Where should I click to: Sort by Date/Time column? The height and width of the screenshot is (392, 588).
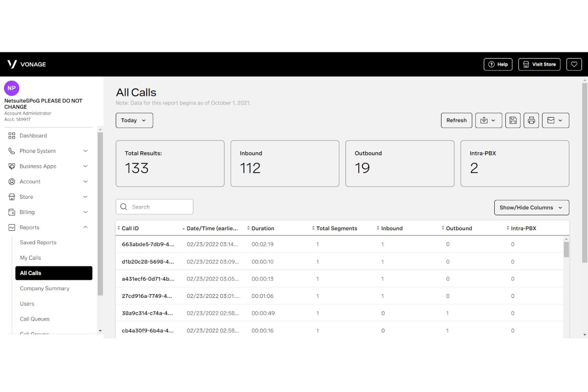pos(210,228)
